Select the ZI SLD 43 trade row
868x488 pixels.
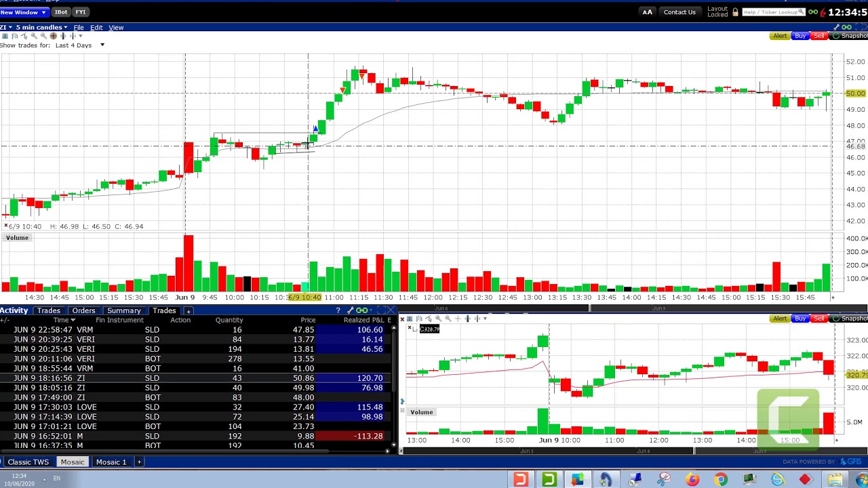click(197, 378)
